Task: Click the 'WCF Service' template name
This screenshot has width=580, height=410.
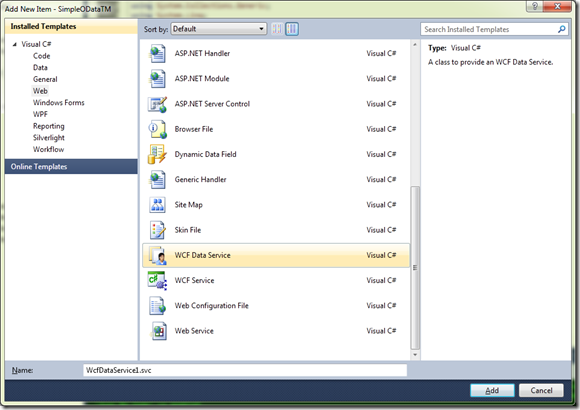Action: click(x=195, y=280)
